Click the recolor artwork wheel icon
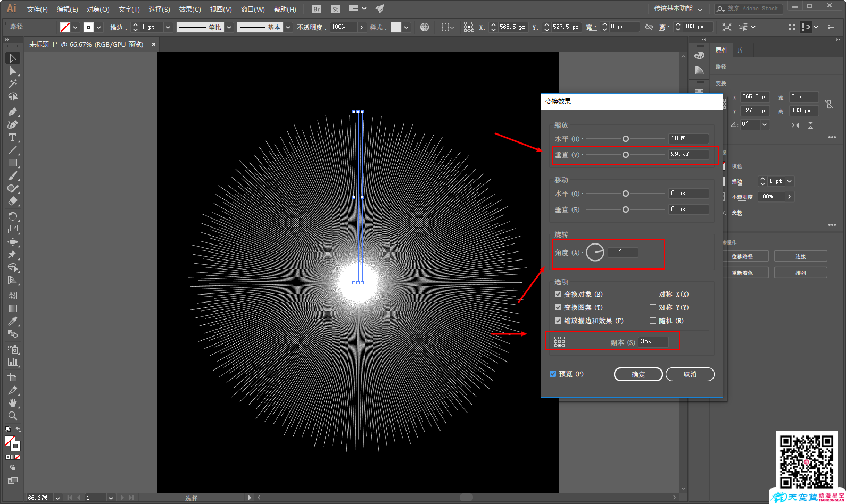Viewport: 846px width, 504px height. [x=425, y=27]
